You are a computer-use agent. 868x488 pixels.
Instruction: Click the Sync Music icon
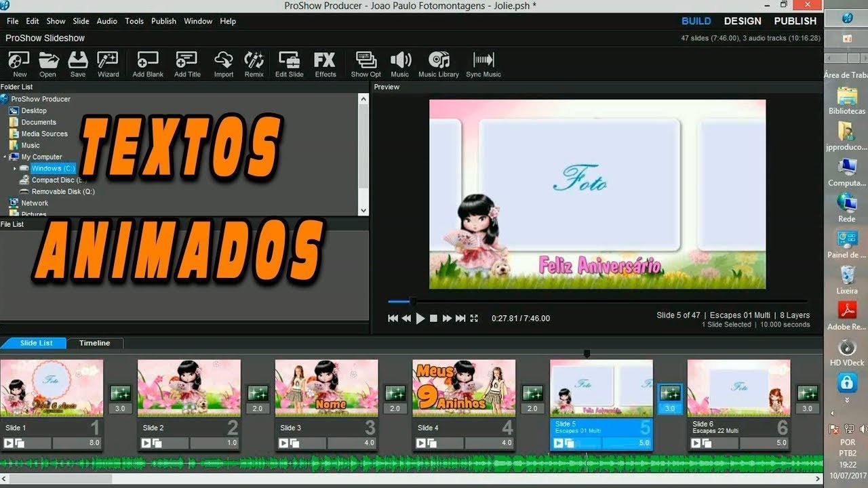(484, 64)
